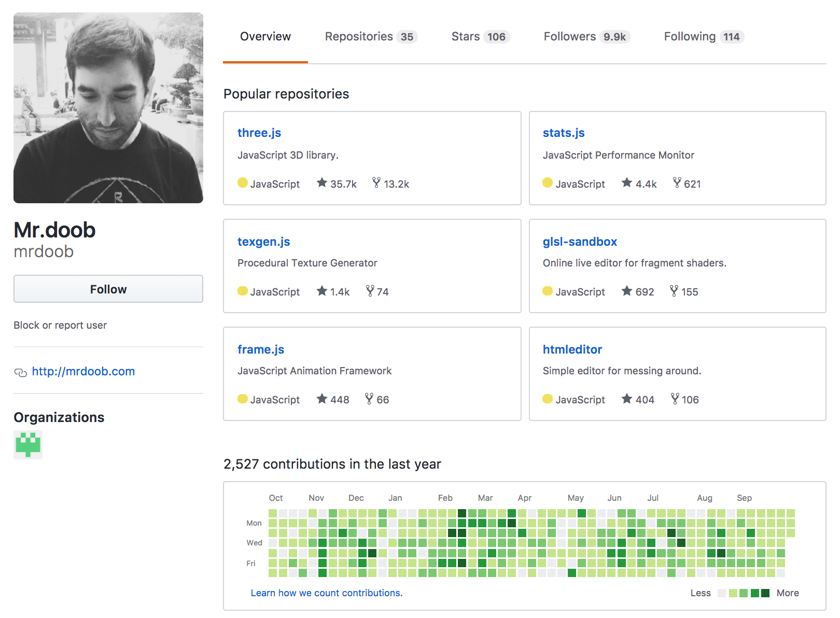Click the 13.2k forks count on three.js

397,184
